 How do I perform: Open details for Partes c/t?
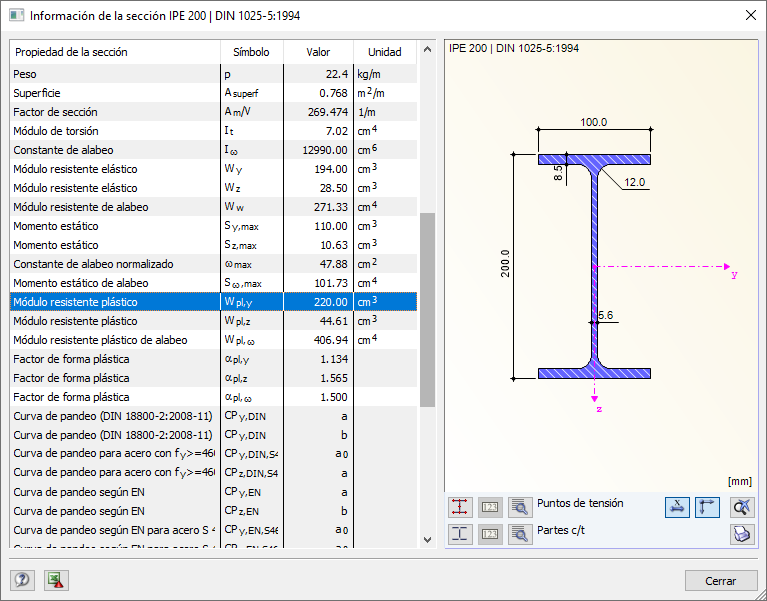click(520, 534)
